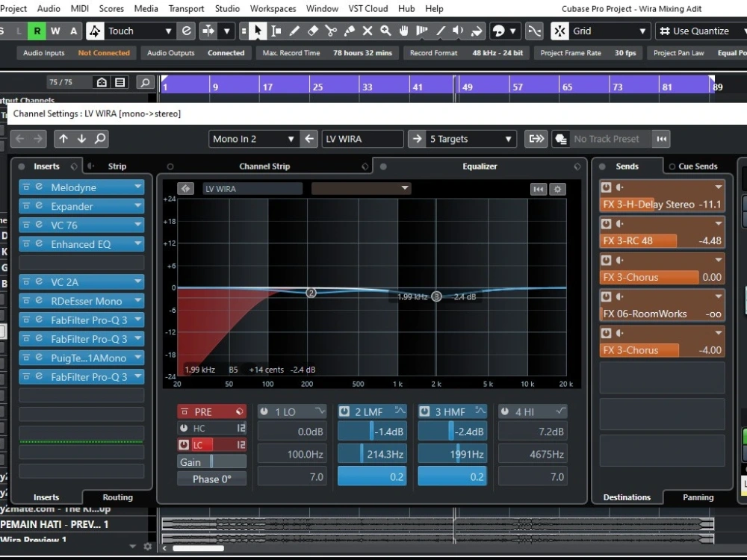
Task: Click the LV WIRA channel name field
Action: click(x=362, y=138)
